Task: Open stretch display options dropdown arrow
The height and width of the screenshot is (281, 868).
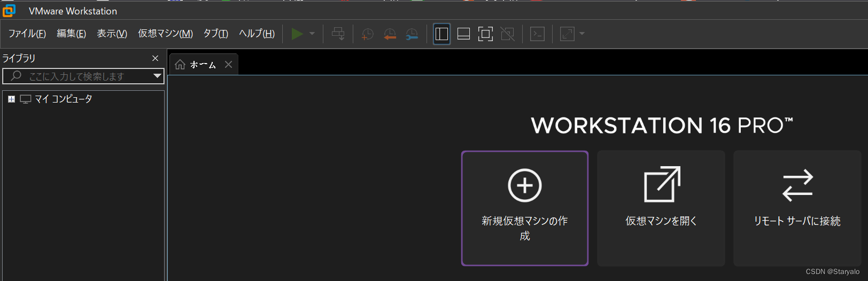Action: (582, 34)
